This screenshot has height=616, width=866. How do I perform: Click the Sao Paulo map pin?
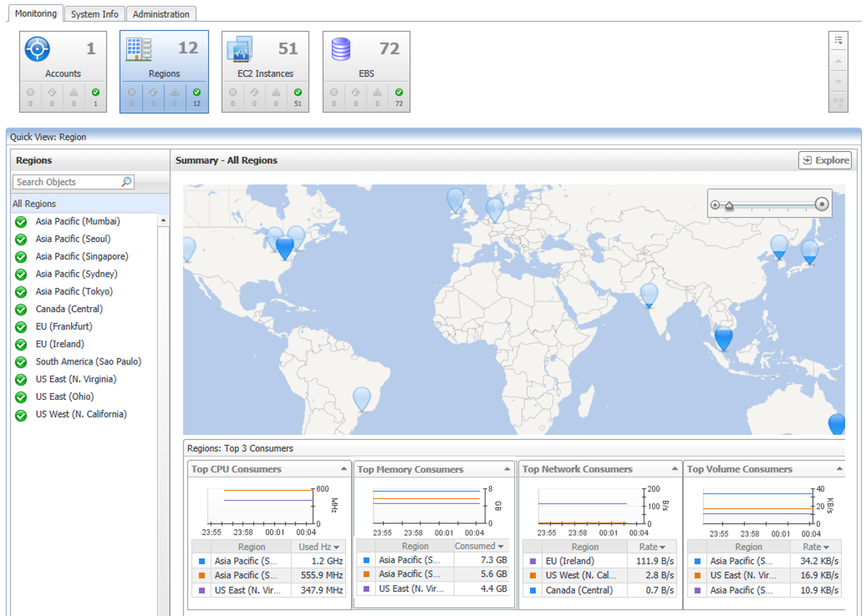click(x=362, y=398)
